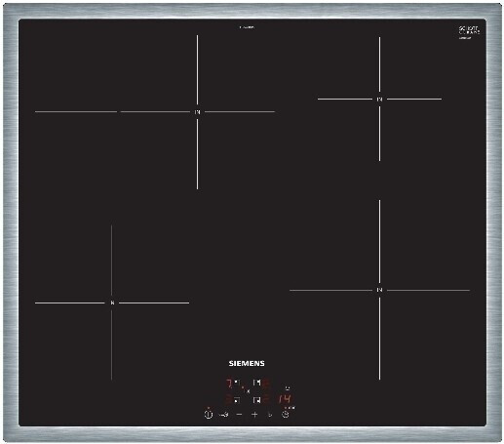Select the front-right cooking zone symbol
504x444 pixels.
coord(257,400)
